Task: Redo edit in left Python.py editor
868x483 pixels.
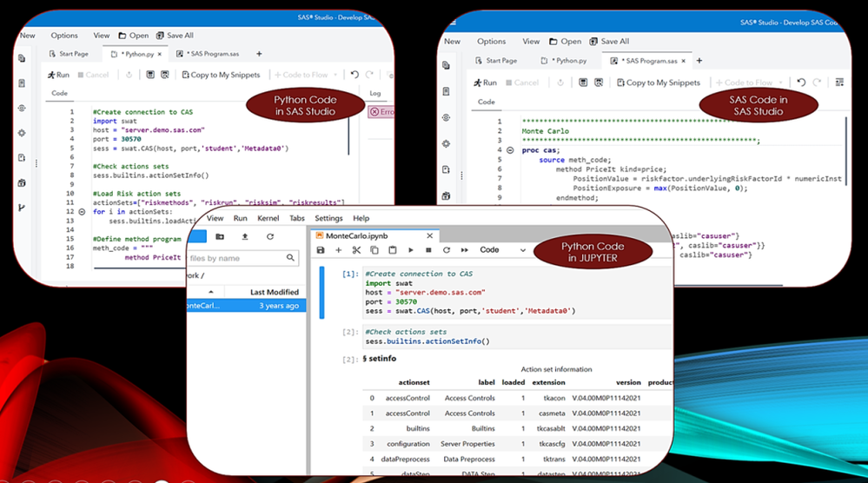Action: pyautogui.click(x=369, y=75)
